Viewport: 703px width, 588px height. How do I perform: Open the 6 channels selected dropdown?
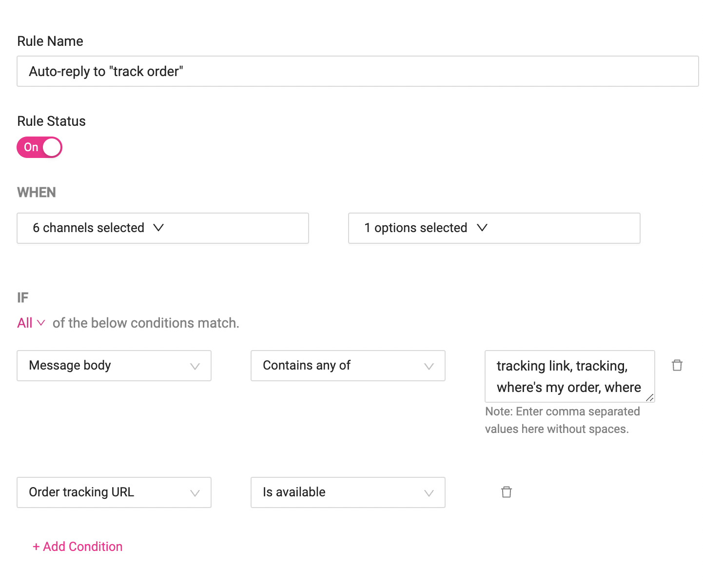tap(163, 228)
